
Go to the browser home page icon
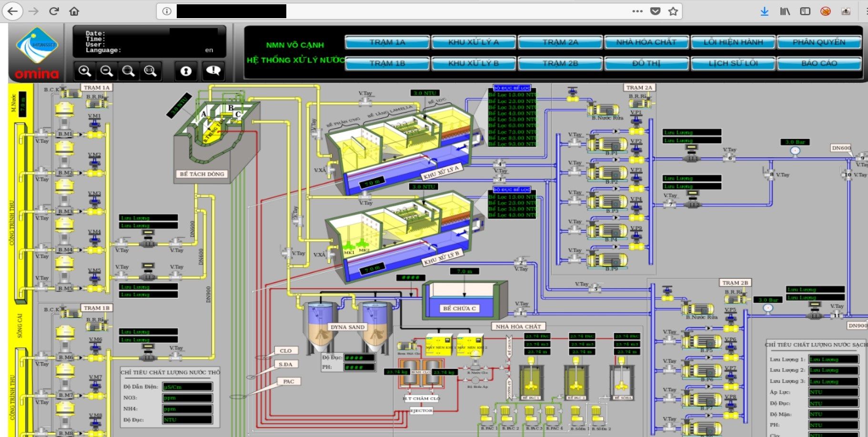[74, 11]
